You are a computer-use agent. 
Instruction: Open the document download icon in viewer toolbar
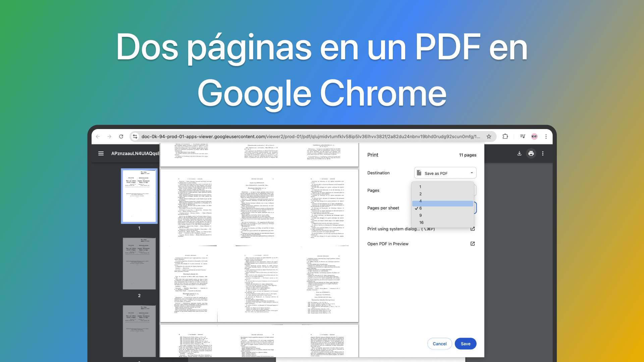tap(519, 154)
